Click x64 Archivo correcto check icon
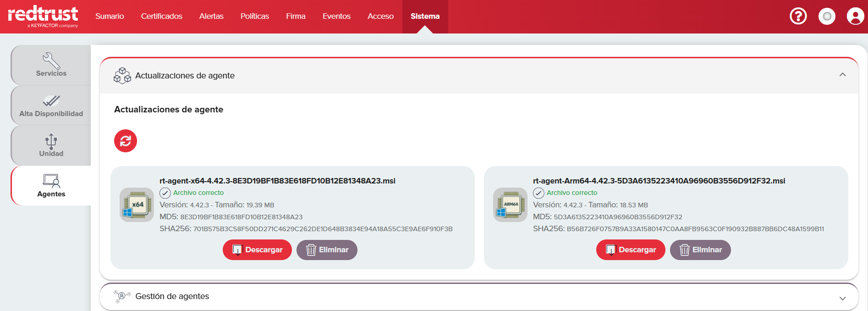Screen dimensions: 868x311 165,193
